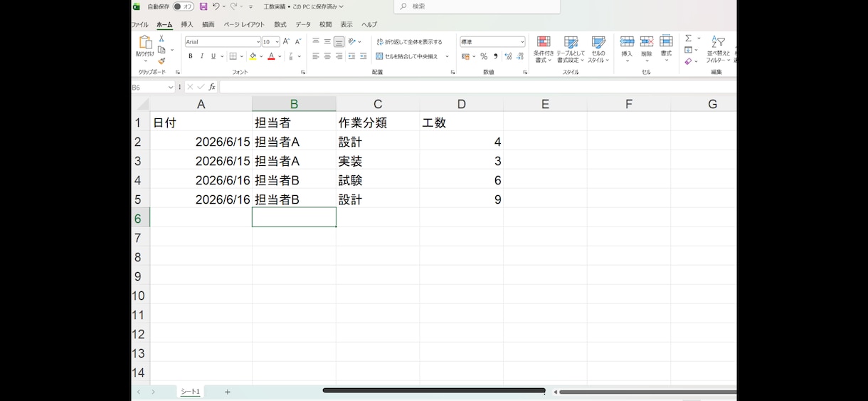Viewport: 868px width, 401px height.
Task: Click the formula bar input field
Action: click(478, 87)
